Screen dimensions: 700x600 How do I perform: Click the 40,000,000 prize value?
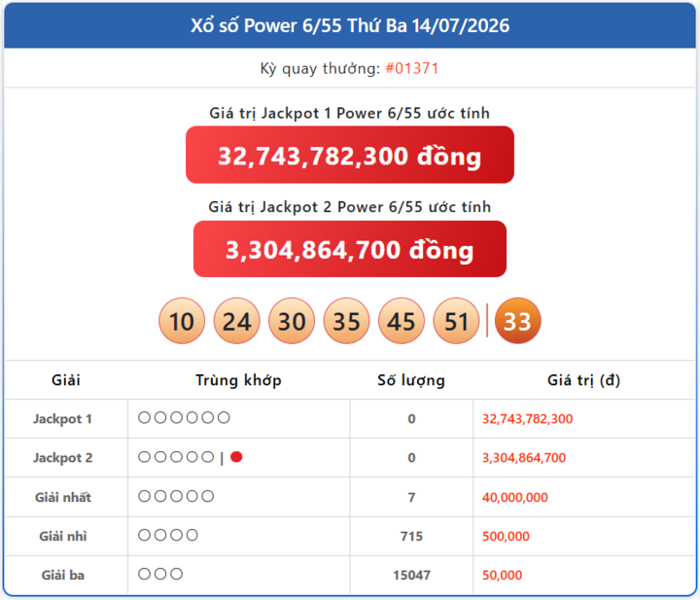coord(514,497)
